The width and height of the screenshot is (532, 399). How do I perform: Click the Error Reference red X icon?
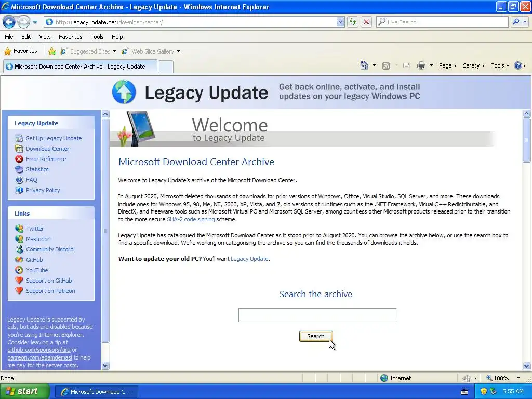(x=19, y=159)
